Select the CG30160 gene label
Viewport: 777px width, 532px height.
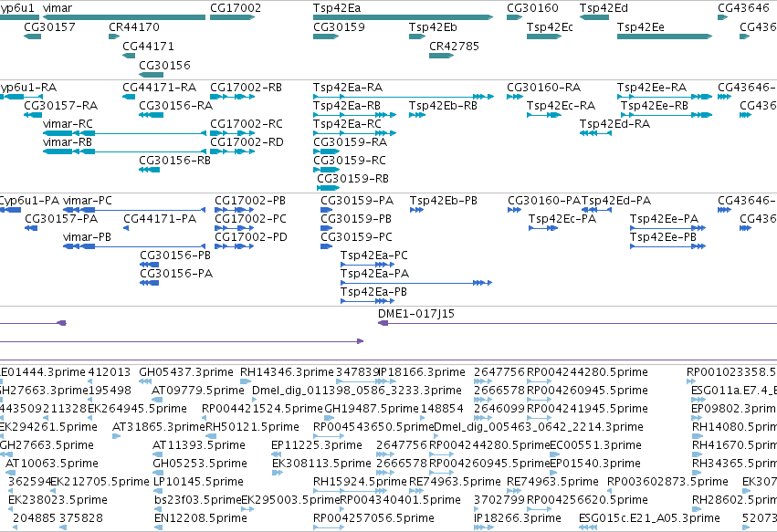coord(532,8)
